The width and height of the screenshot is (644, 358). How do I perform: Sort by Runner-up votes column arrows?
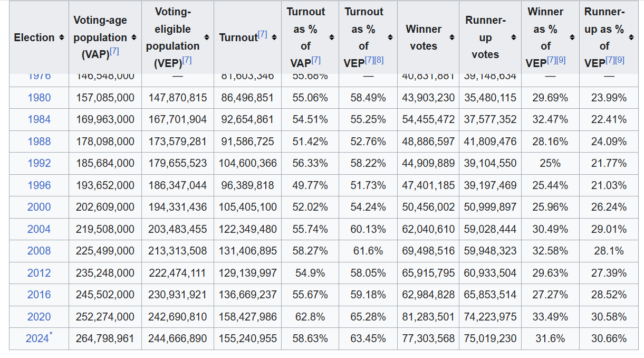click(x=514, y=37)
